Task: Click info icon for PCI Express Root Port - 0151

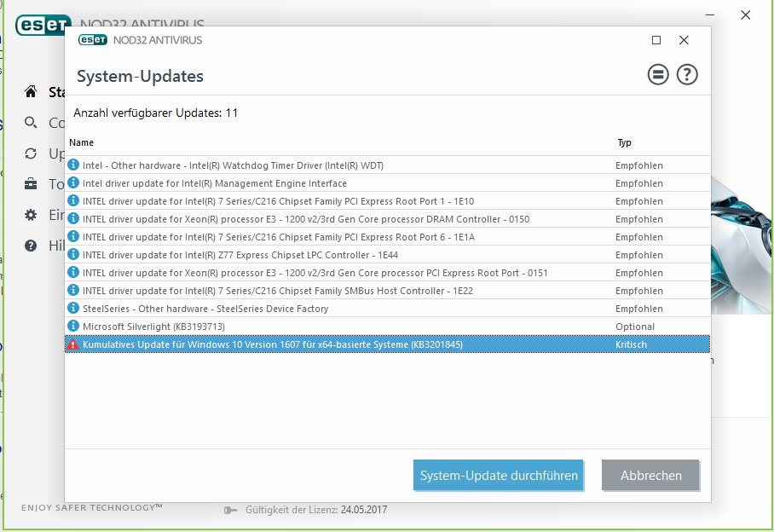Action: click(73, 272)
